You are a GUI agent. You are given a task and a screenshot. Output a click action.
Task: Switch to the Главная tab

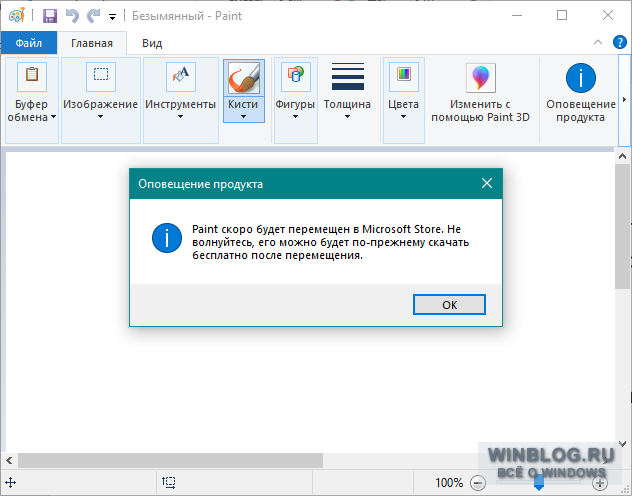pyautogui.click(x=92, y=43)
